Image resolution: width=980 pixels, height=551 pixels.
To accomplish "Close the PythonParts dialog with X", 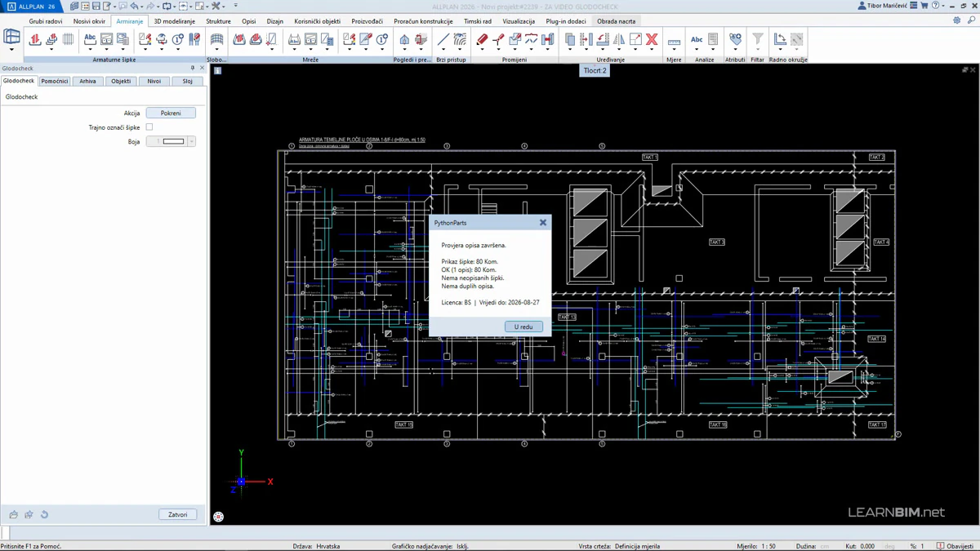I will pos(543,222).
